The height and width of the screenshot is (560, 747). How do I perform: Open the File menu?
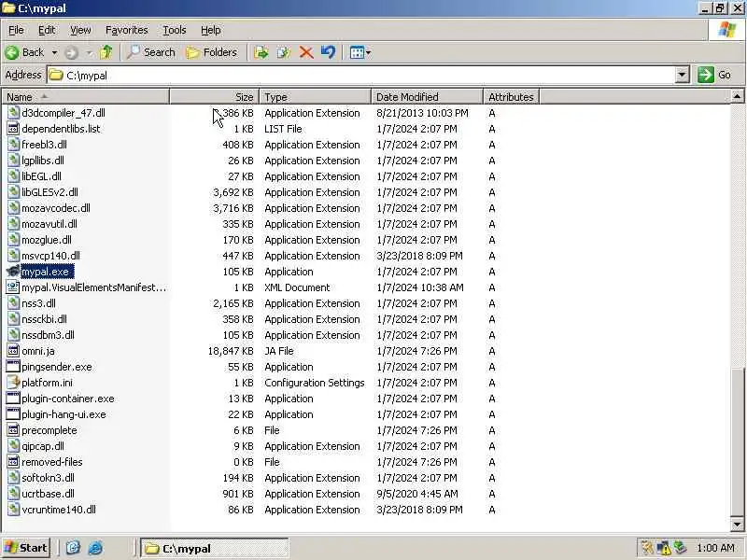pos(16,30)
